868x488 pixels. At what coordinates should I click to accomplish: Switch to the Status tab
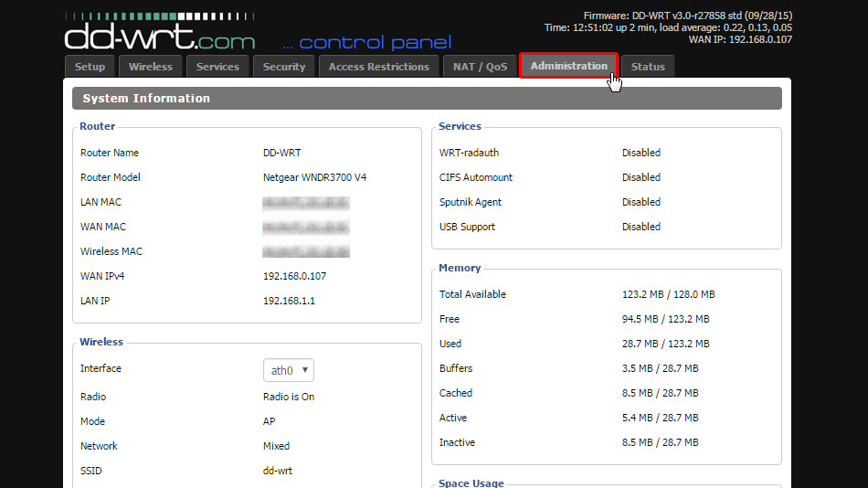click(x=648, y=67)
